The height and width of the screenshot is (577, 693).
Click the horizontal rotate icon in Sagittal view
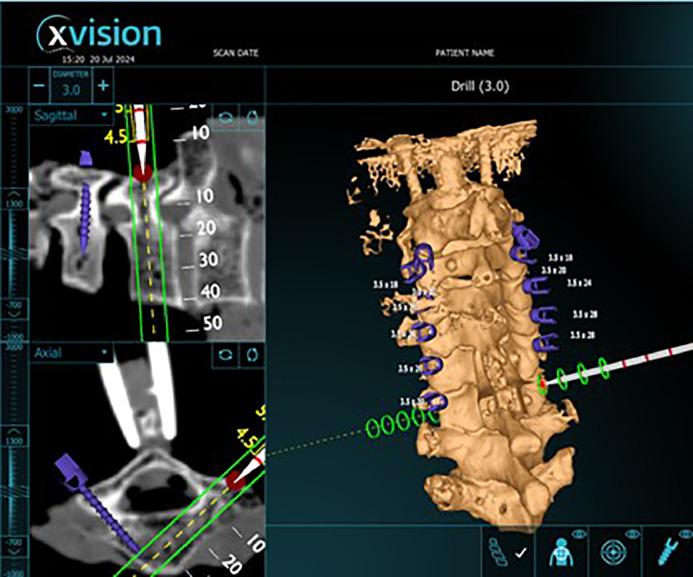226,118
